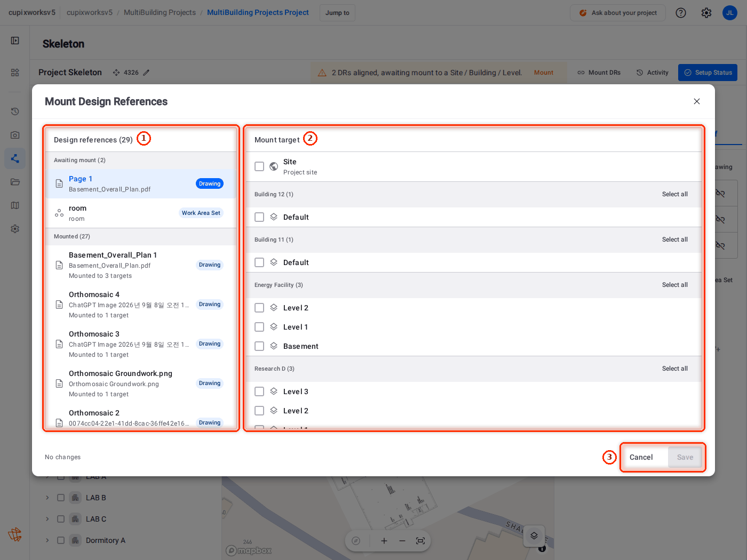This screenshot has width=747, height=560.
Task: Click Ask about your project
Action: tap(618, 13)
